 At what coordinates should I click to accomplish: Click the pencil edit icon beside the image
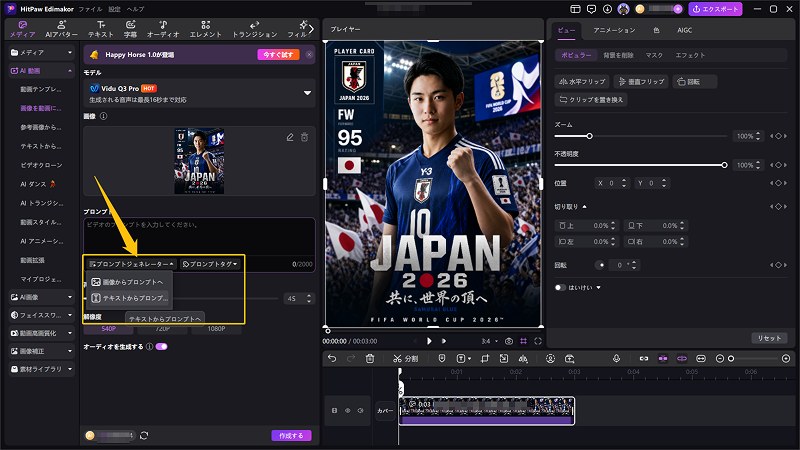click(290, 137)
